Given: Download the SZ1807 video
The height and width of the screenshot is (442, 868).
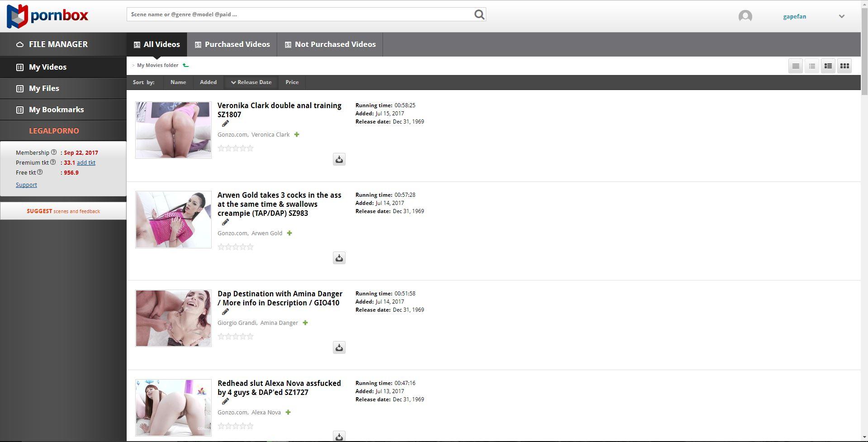Looking at the screenshot, I should (x=339, y=159).
